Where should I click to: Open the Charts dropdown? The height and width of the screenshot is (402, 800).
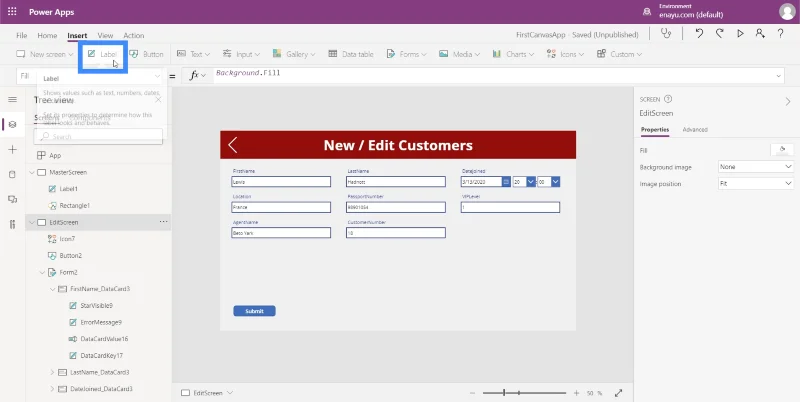coord(513,54)
